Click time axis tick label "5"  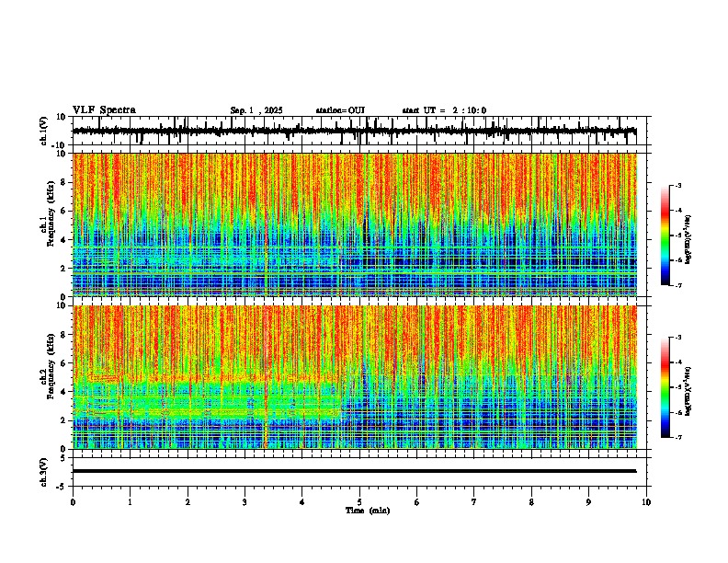tap(359, 502)
